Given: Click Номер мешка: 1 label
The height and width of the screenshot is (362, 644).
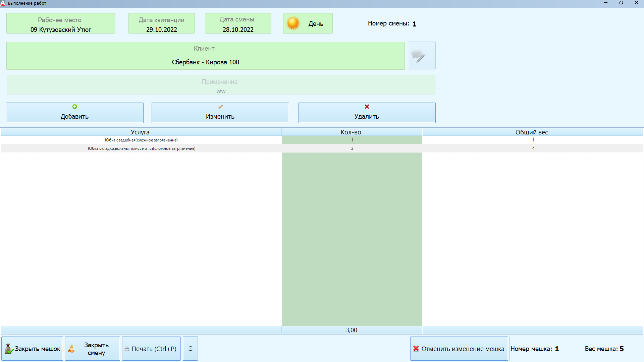Looking at the screenshot, I should (x=535, y=349).
